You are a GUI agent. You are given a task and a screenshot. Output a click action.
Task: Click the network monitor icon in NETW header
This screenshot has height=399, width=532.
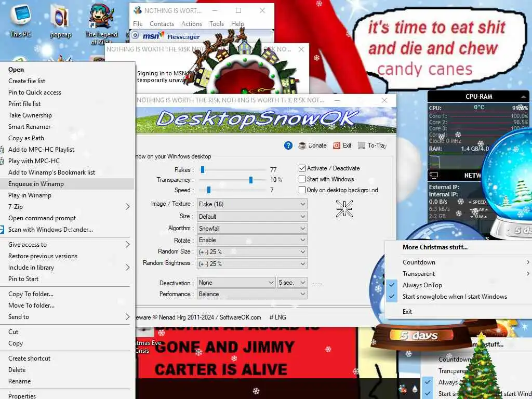click(x=434, y=176)
